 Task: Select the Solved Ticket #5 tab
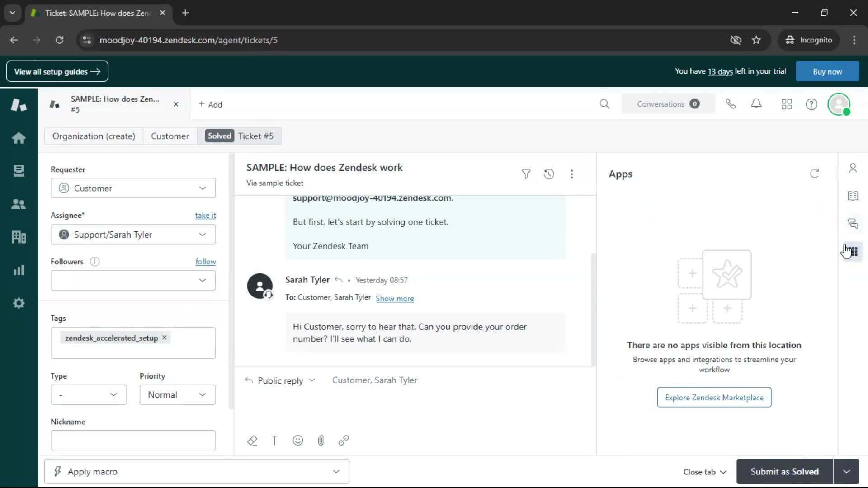click(240, 136)
